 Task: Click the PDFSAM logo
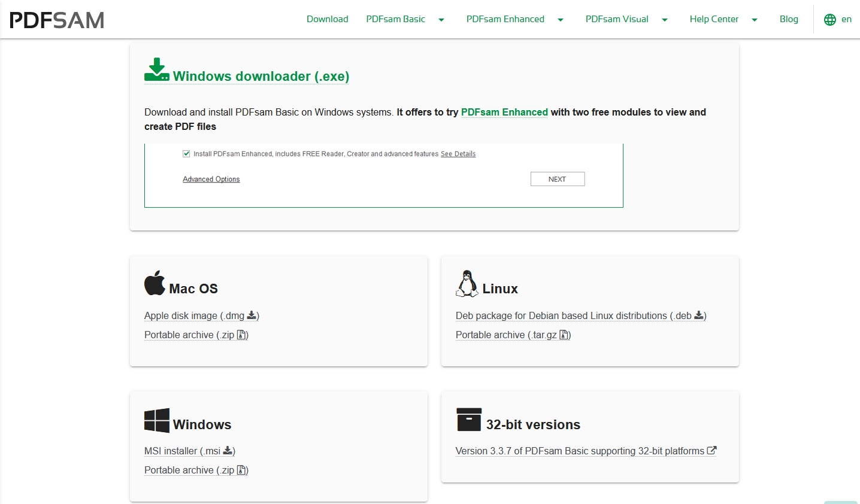click(57, 20)
